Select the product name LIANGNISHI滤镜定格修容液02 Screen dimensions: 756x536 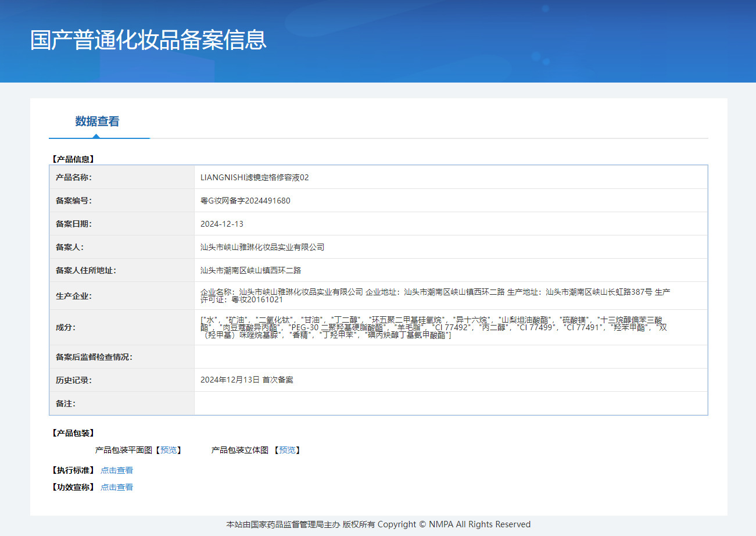click(255, 177)
